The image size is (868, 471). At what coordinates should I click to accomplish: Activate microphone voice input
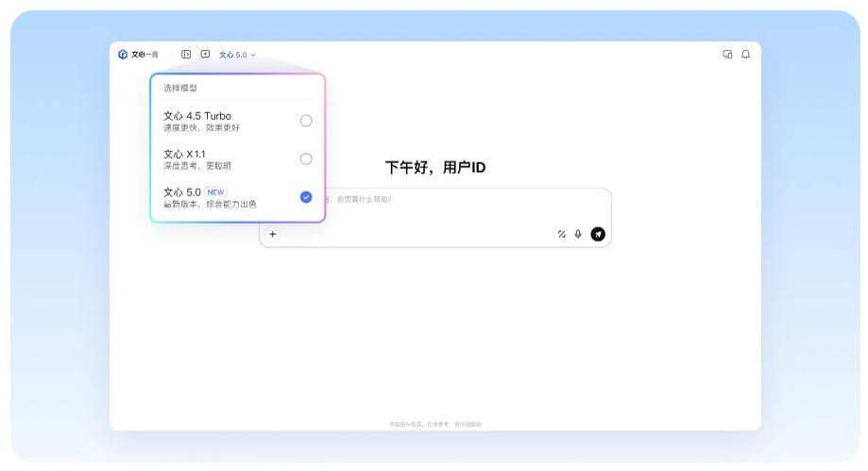[x=578, y=234]
